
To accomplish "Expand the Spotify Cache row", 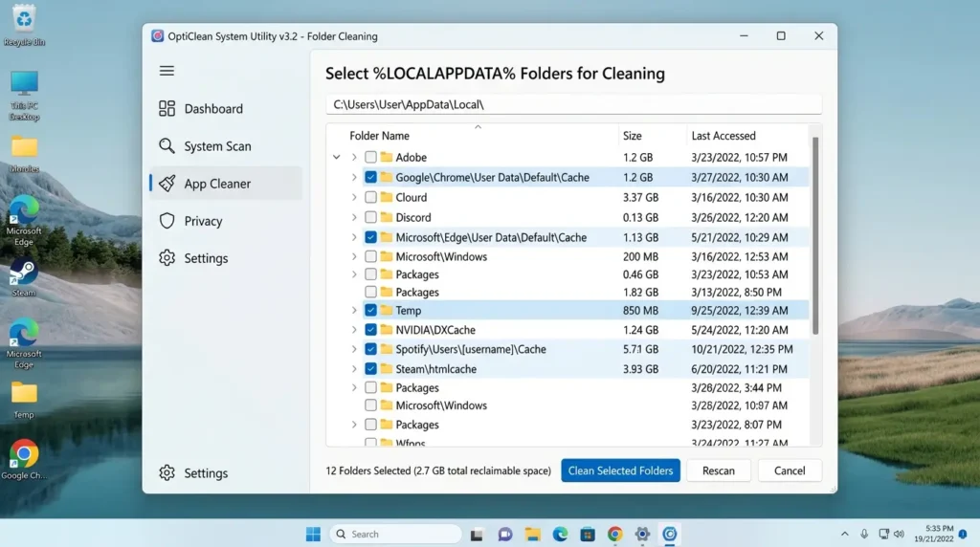I will pyautogui.click(x=354, y=349).
